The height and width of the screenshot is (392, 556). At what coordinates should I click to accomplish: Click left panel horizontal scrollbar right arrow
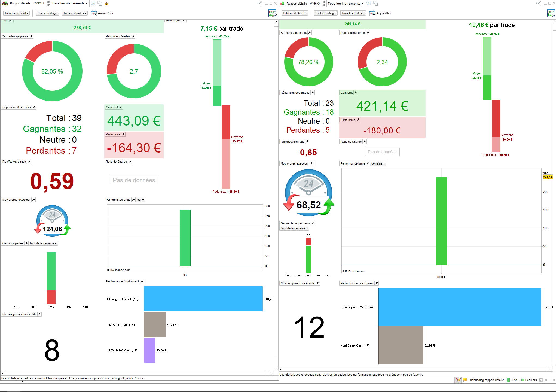pyautogui.click(x=272, y=373)
